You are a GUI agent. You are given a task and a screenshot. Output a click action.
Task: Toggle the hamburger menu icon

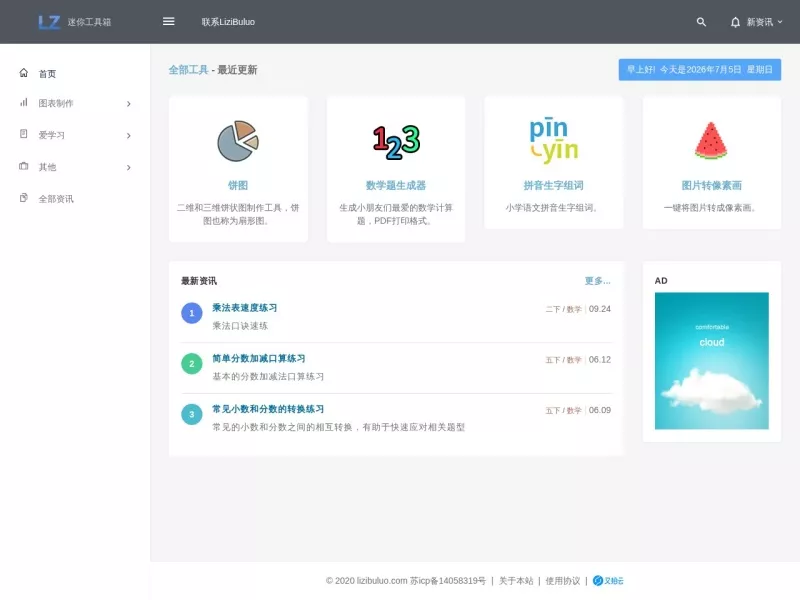coord(168,21)
